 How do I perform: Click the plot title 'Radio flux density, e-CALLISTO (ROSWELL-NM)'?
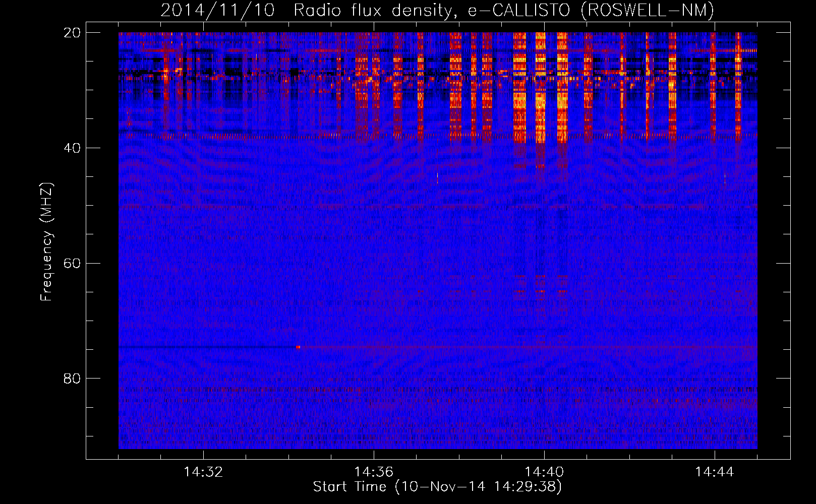pos(503,10)
